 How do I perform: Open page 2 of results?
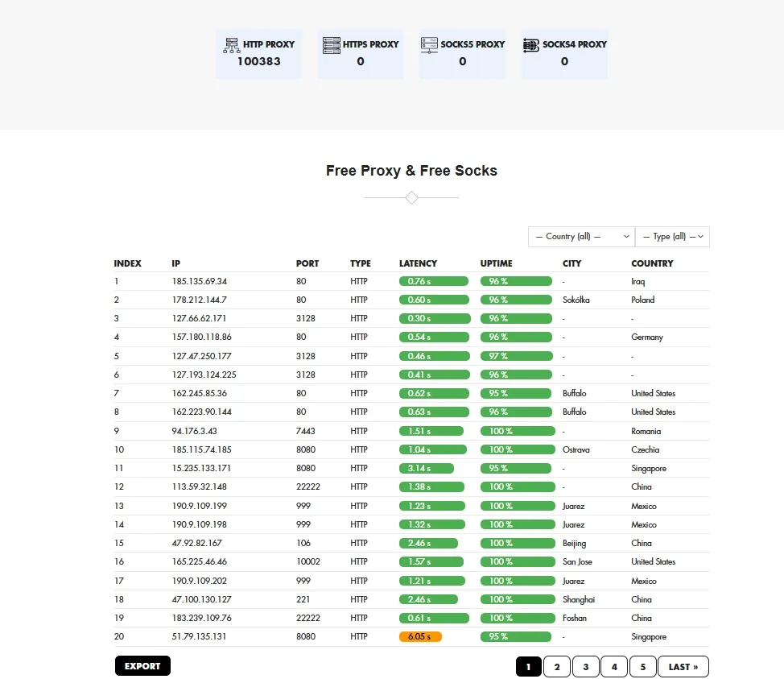coord(557,666)
